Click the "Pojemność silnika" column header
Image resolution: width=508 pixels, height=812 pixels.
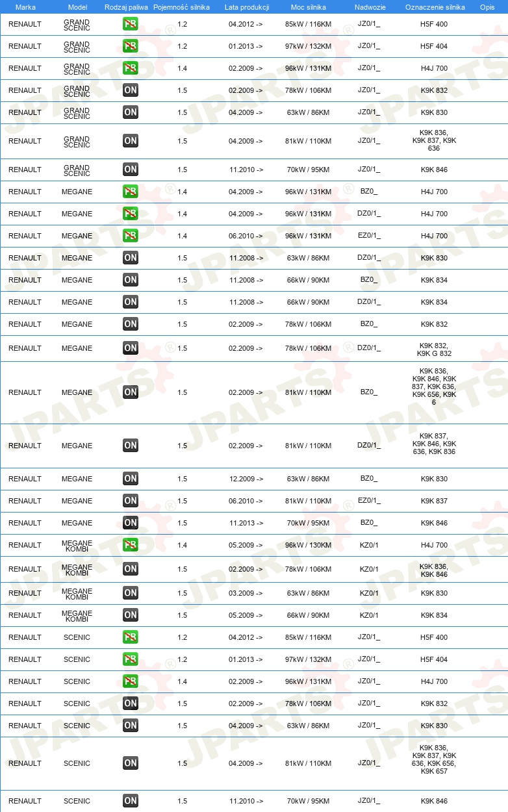182,7
